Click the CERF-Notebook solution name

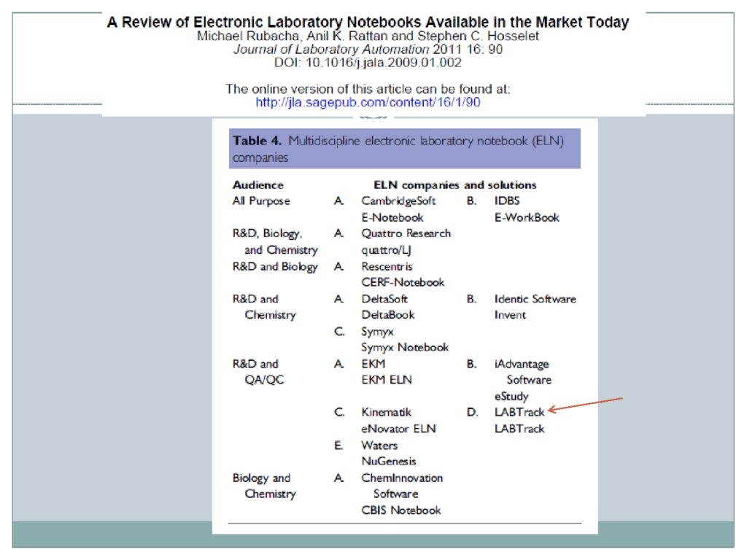pos(403,282)
